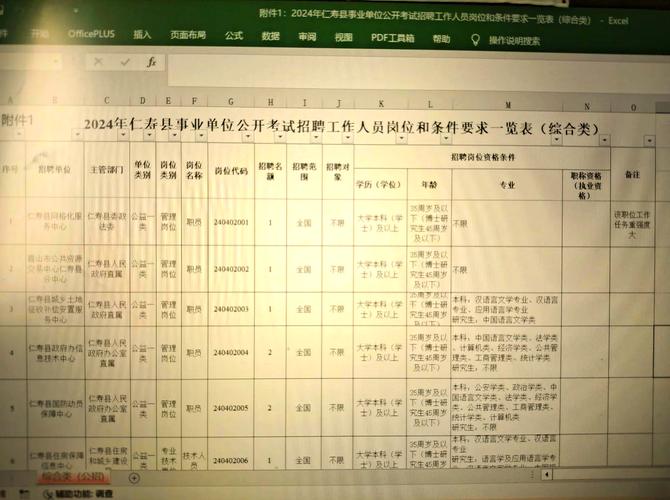Select cell with code 240402003
The width and height of the screenshot is (670, 500).
[231, 309]
